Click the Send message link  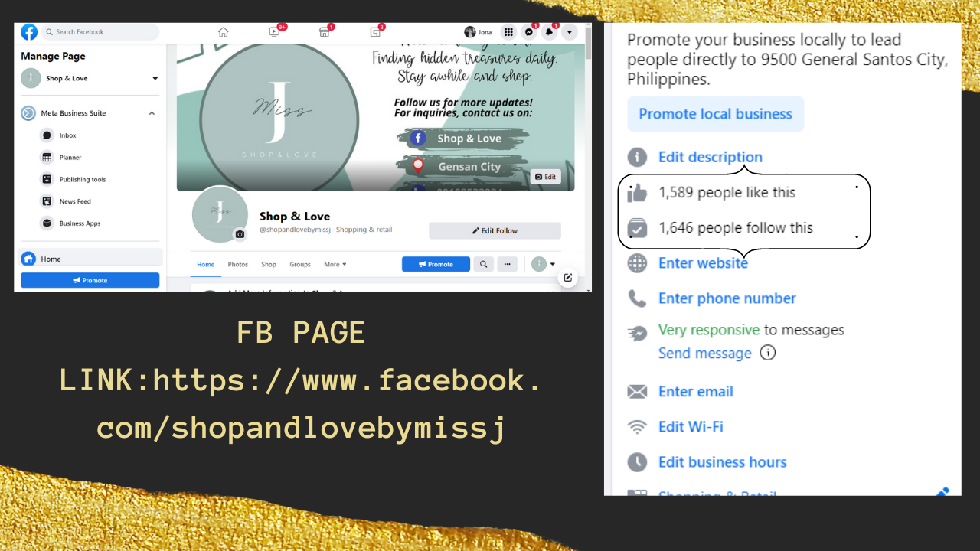click(705, 354)
